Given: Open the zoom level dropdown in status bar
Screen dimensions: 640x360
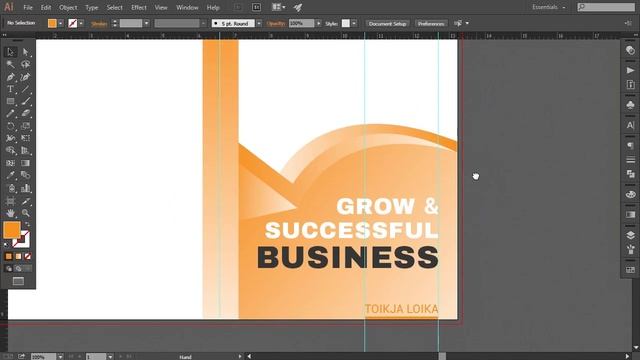Looking at the screenshot, I should tap(60, 357).
